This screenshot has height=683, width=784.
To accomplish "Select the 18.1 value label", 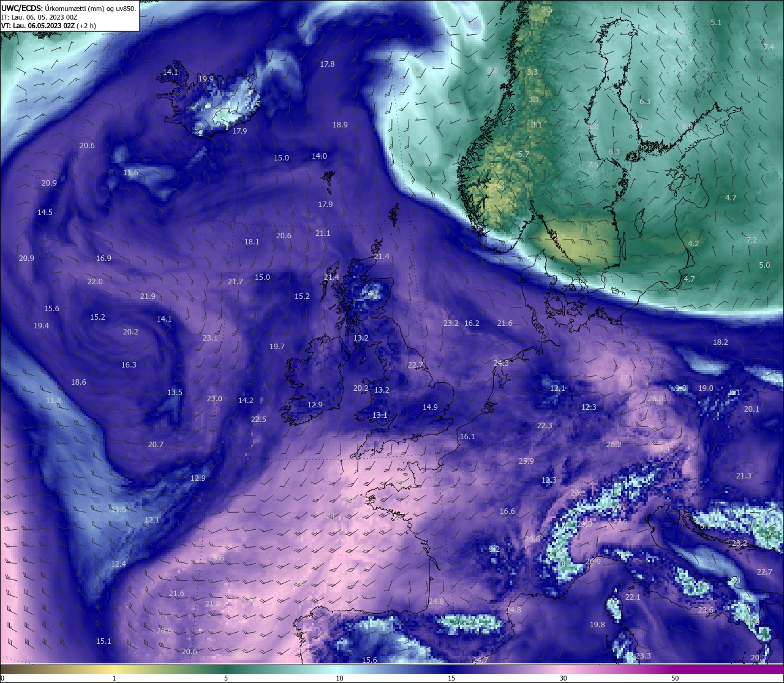I will coord(252,242).
